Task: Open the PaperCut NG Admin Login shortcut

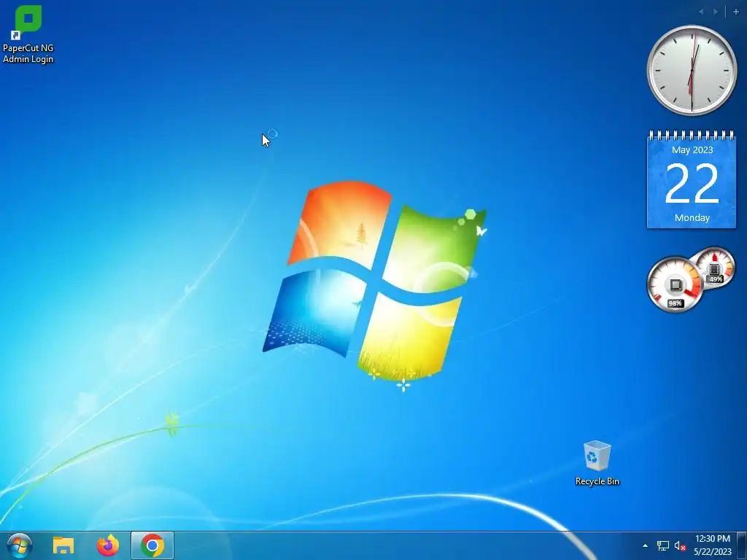Action: point(28,34)
